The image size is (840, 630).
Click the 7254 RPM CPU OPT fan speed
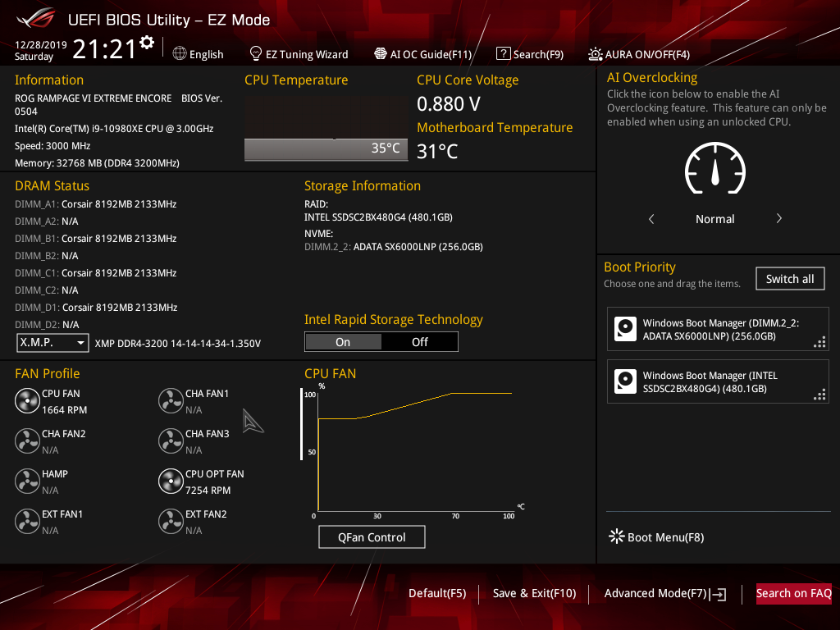[x=208, y=491]
